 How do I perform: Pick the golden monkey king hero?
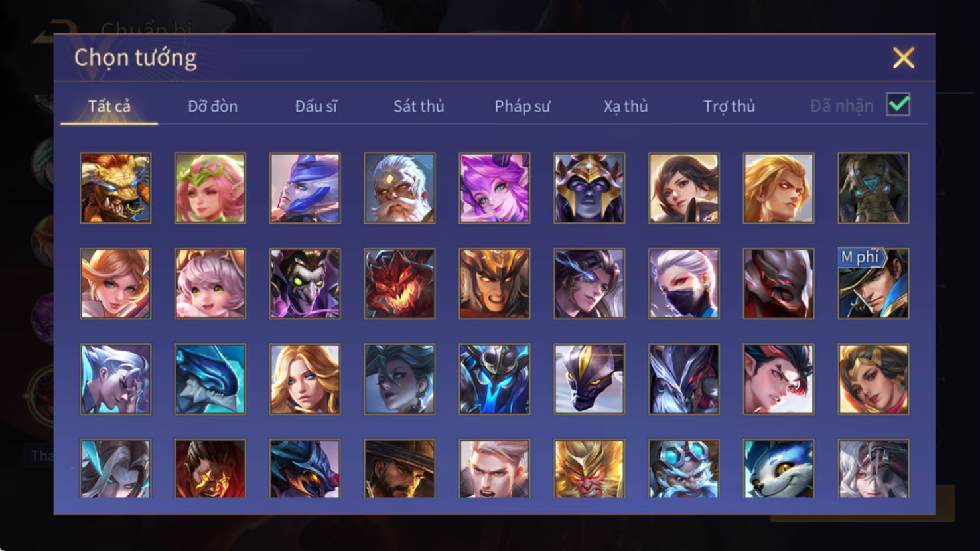589,468
